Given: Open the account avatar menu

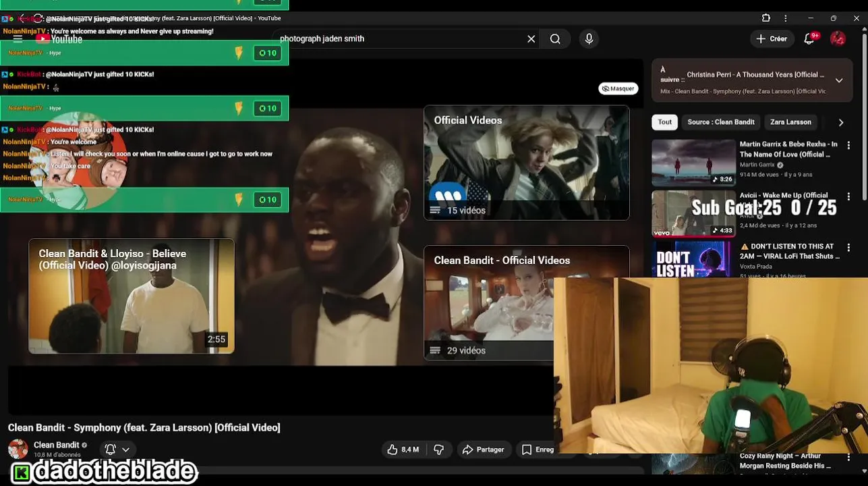Looking at the screenshot, I should point(838,38).
